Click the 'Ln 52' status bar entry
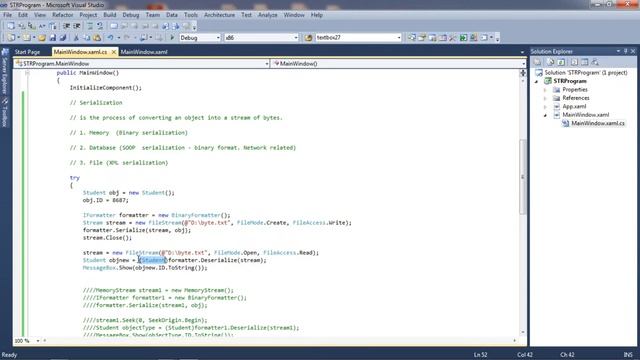 tap(480, 355)
